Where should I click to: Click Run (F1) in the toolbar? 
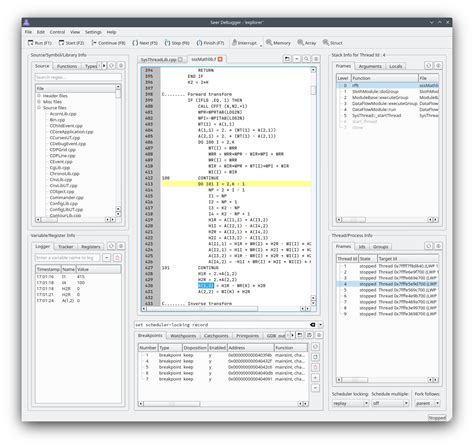39,43
